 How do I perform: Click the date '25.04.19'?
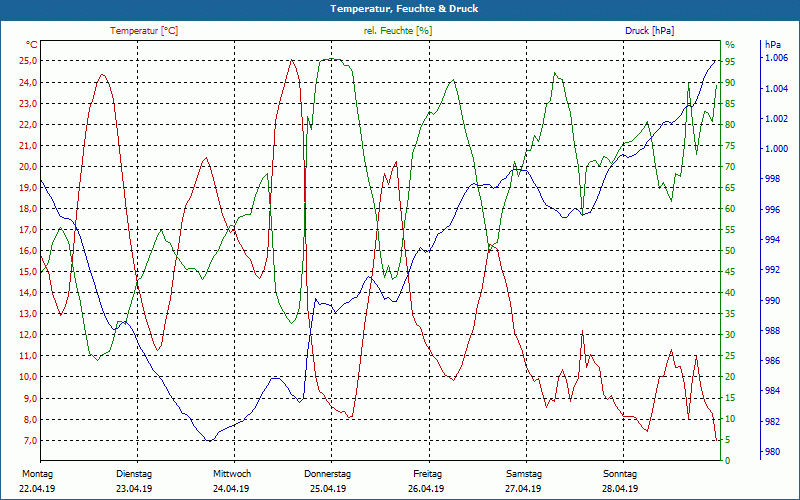click(x=328, y=489)
